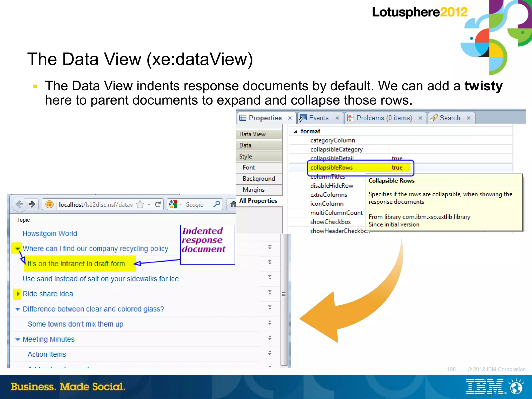
Task: Close the Properties tab
Action: pyautogui.click(x=290, y=118)
